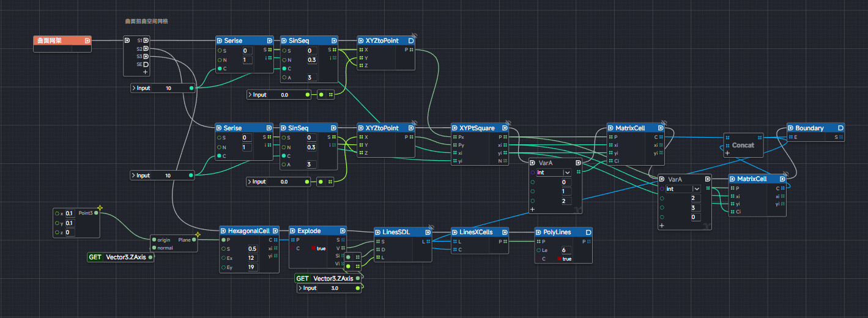Click the output flow port of the Boundary node
The image size is (868, 318).
pyautogui.click(x=840, y=128)
